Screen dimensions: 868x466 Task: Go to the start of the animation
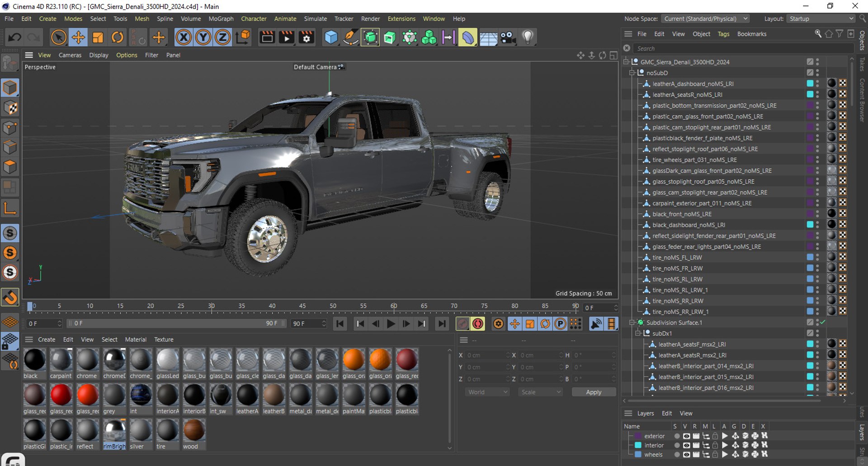pyautogui.click(x=340, y=324)
